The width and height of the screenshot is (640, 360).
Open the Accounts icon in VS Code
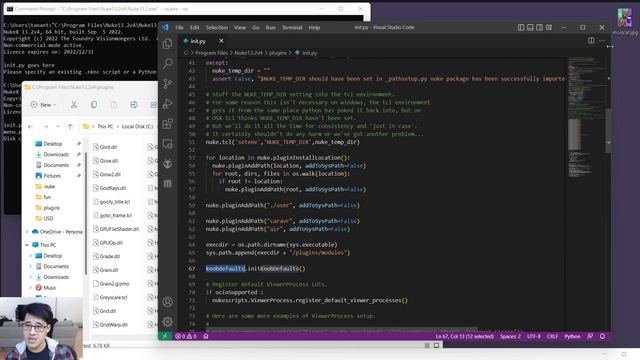pos(167,302)
